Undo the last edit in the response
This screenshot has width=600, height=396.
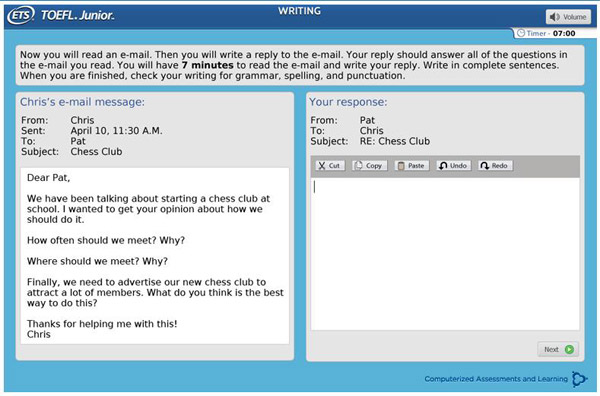(x=453, y=166)
